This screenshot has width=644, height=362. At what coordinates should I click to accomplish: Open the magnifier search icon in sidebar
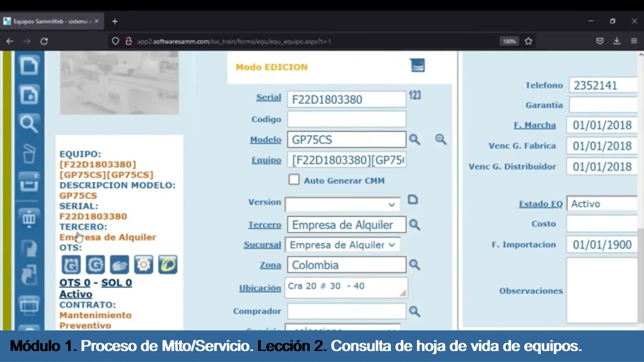29,123
